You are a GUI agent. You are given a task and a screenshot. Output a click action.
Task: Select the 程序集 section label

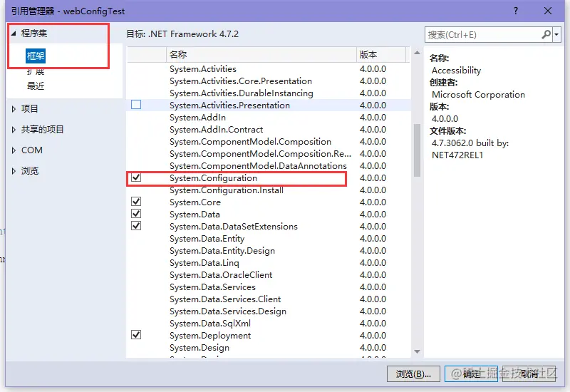click(x=34, y=33)
